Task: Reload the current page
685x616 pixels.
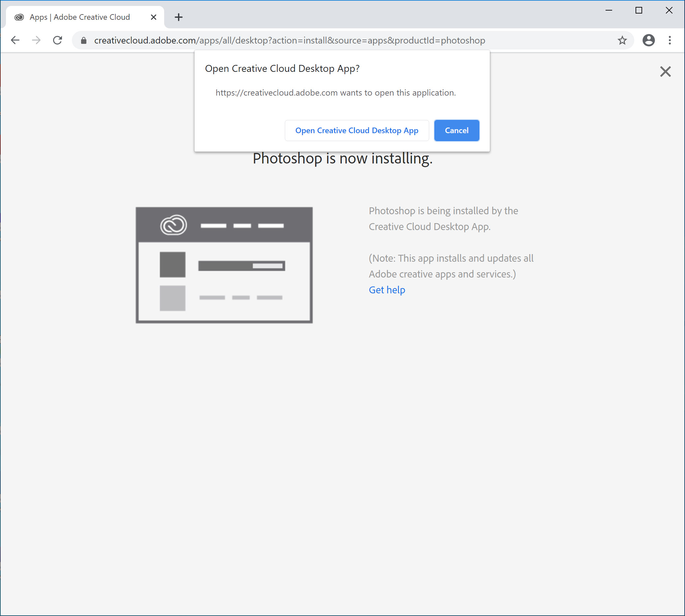Action: (x=58, y=40)
